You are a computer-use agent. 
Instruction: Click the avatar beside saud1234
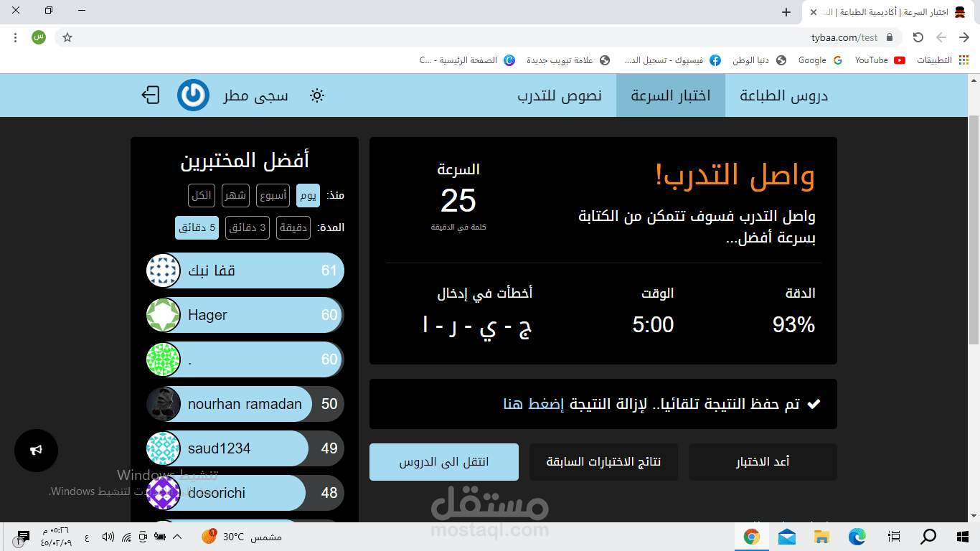pos(164,448)
